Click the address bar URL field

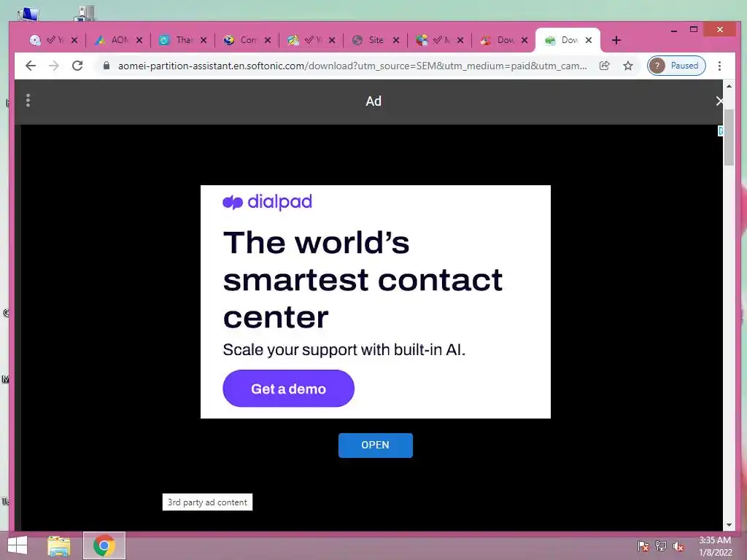coord(352,66)
